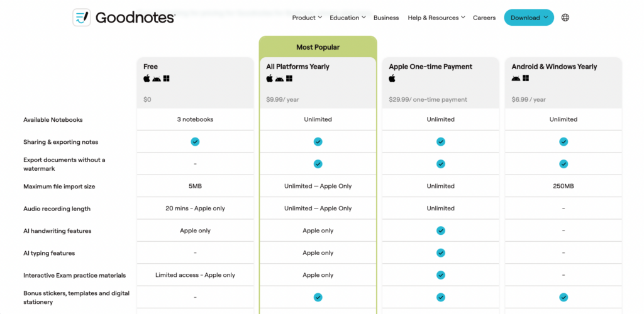Click Sharing & exporting checkmark in Android & Windows column
Viewport: 644px width, 314px height.
point(563,142)
